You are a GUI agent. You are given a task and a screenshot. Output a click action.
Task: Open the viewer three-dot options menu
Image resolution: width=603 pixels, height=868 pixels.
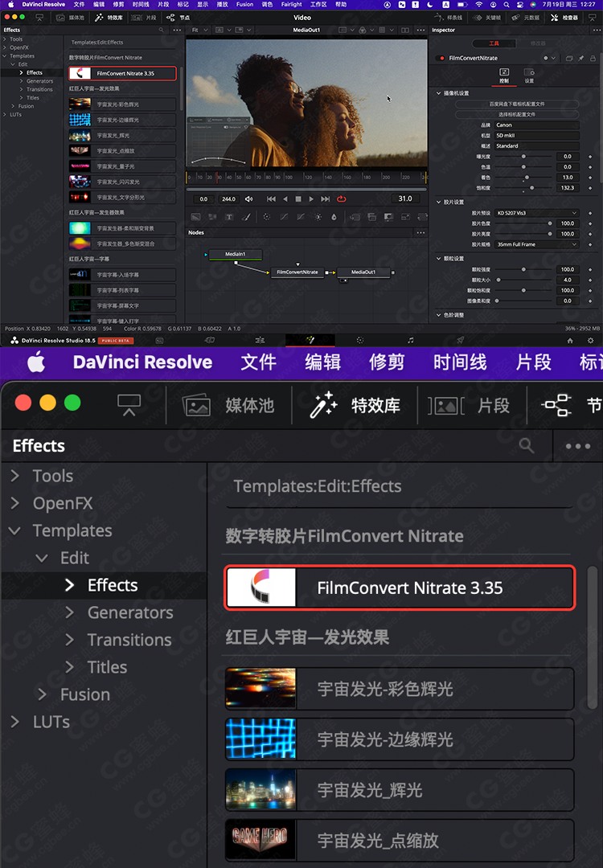420,30
